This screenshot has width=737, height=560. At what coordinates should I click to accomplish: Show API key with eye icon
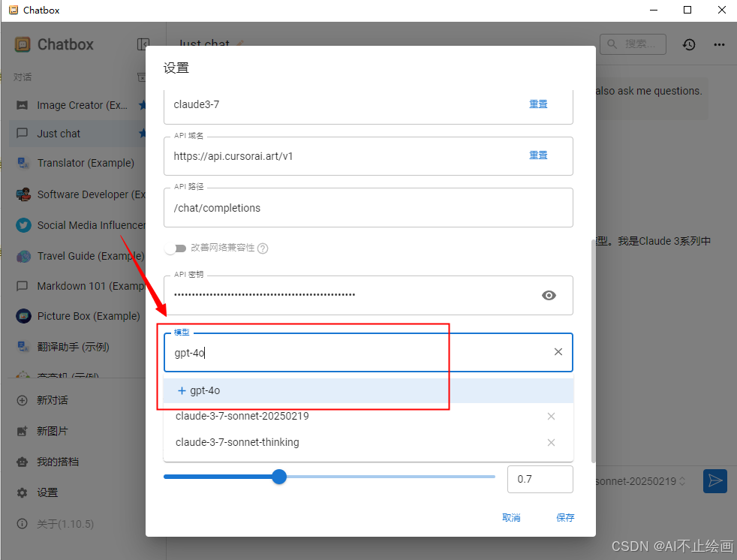549,295
